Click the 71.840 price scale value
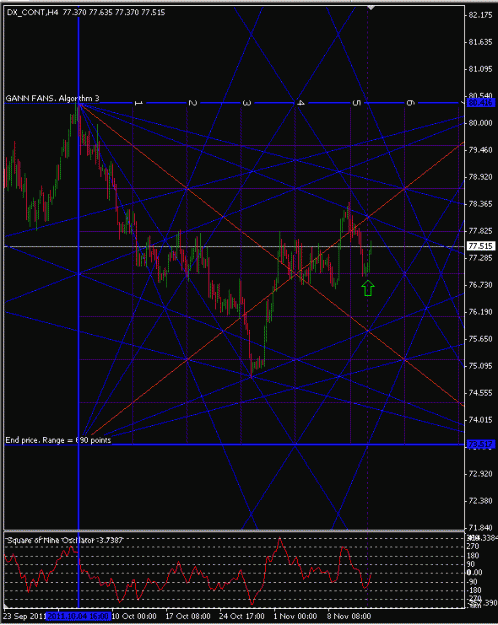The image size is (498, 625). point(480,528)
